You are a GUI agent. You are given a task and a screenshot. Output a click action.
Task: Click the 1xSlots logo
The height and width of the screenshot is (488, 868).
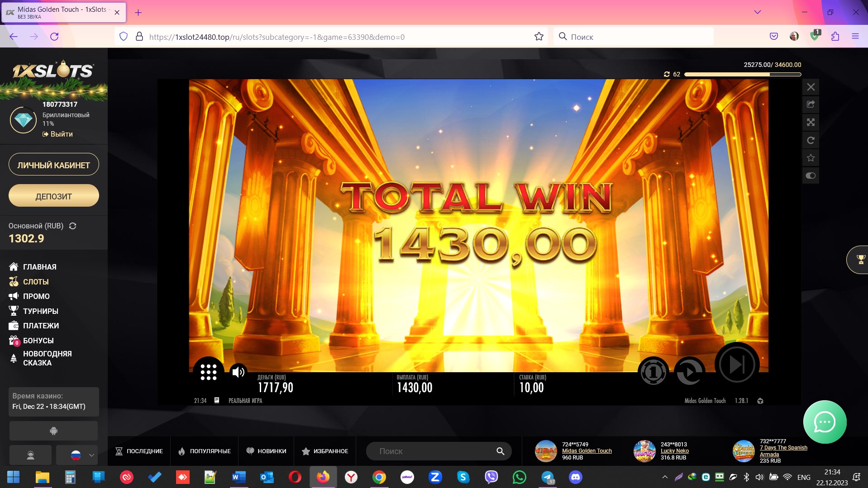(x=53, y=71)
